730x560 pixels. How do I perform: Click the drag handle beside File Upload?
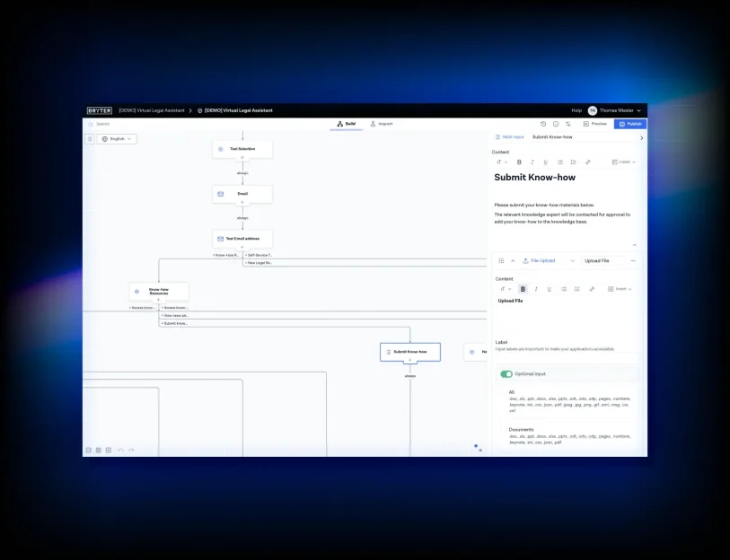501,260
